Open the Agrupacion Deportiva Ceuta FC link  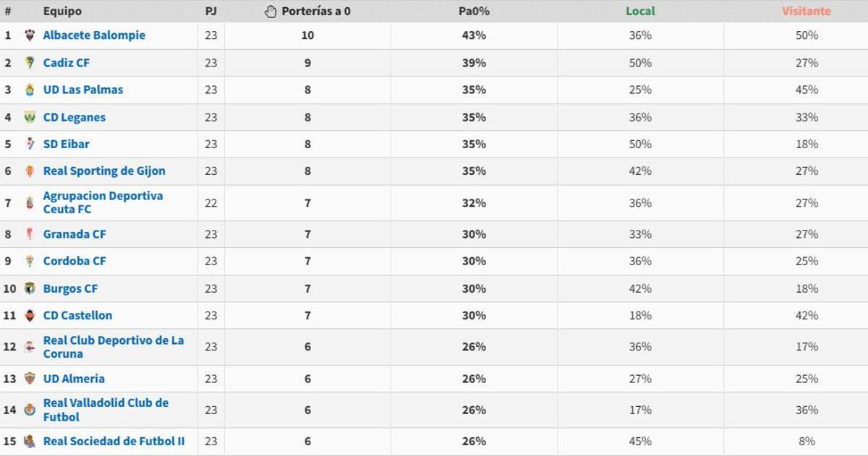click(101, 201)
